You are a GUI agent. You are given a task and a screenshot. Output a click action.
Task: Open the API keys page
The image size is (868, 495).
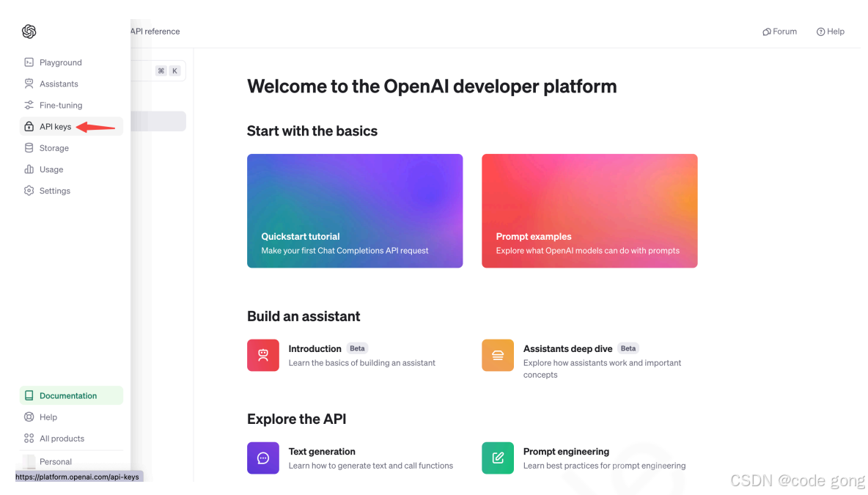point(71,127)
